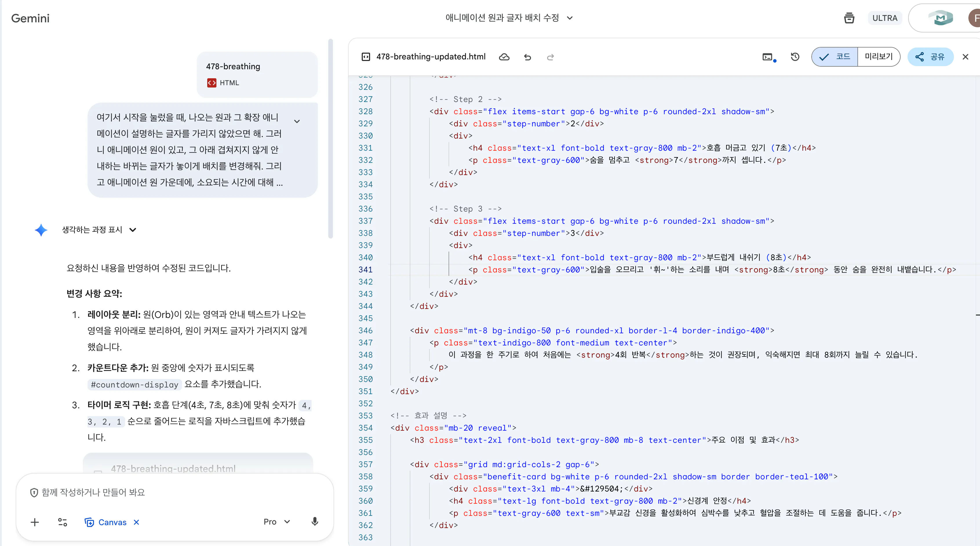The image size is (980, 546).
Task: Undo the last canvas edit
Action: click(x=527, y=57)
